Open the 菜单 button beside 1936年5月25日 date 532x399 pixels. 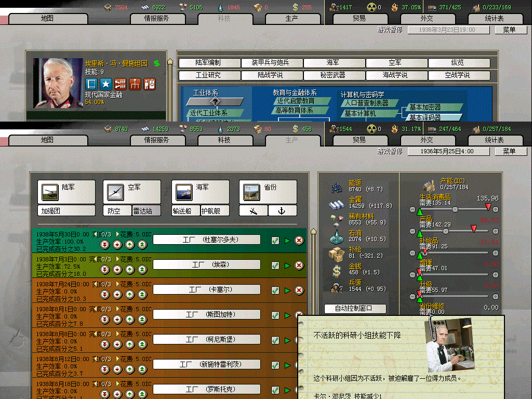[509, 152]
